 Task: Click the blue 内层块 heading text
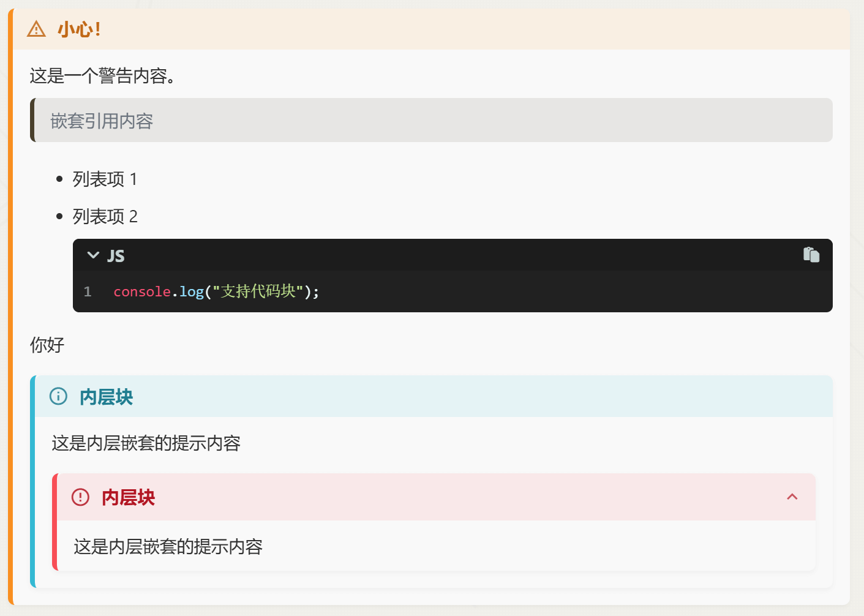tap(107, 397)
